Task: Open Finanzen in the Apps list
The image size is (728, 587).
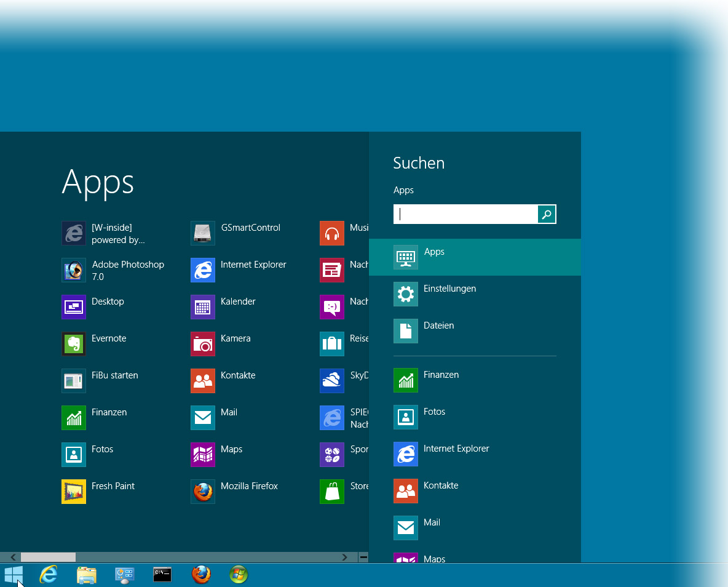Action: coord(74,418)
